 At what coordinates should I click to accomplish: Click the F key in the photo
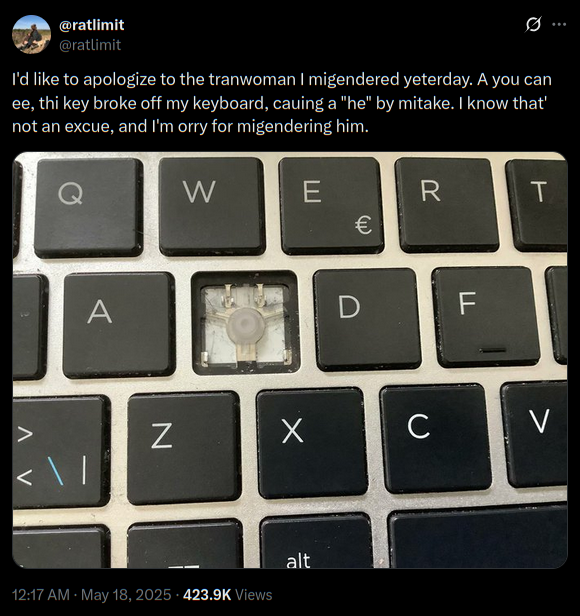click(486, 317)
